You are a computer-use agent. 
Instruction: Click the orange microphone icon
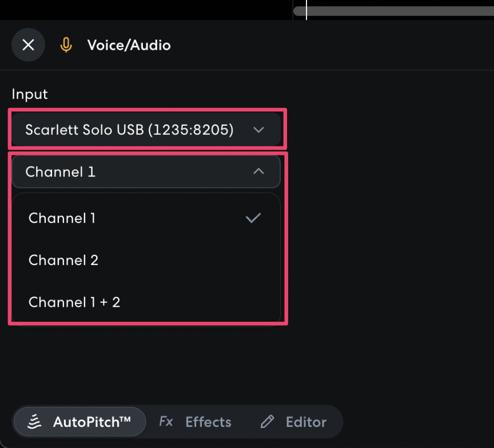(x=66, y=45)
